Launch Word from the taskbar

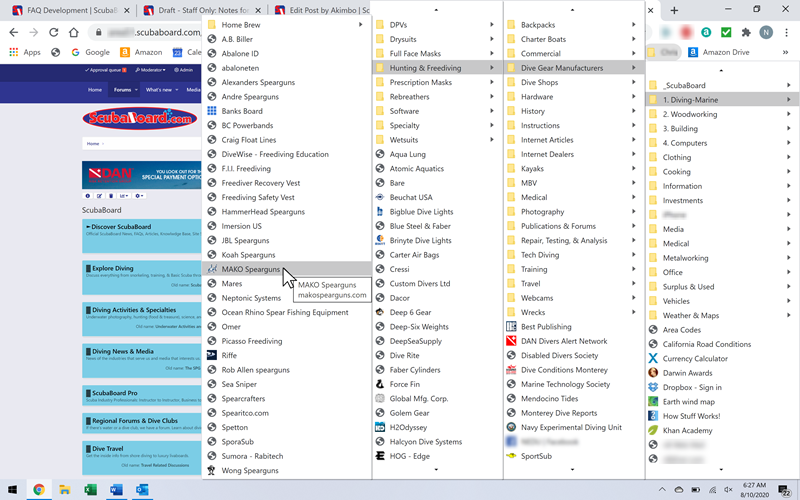click(x=116, y=490)
